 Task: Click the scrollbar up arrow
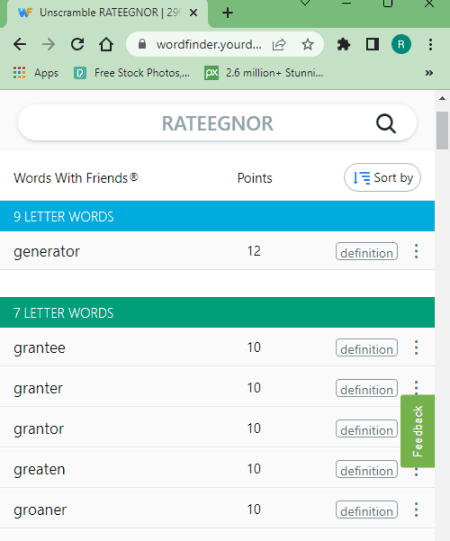[x=442, y=98]
